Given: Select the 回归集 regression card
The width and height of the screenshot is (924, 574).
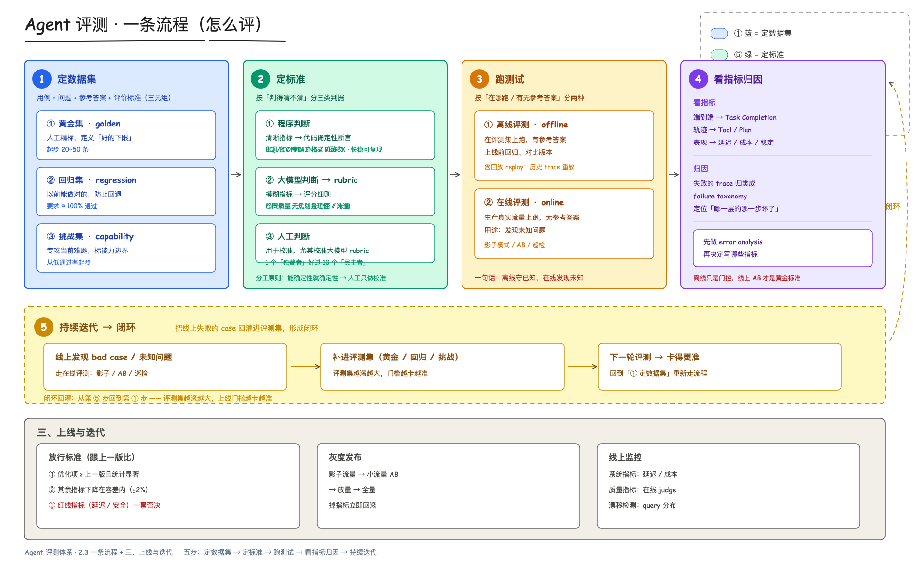Looking at the screenshot, I should 126,192.
